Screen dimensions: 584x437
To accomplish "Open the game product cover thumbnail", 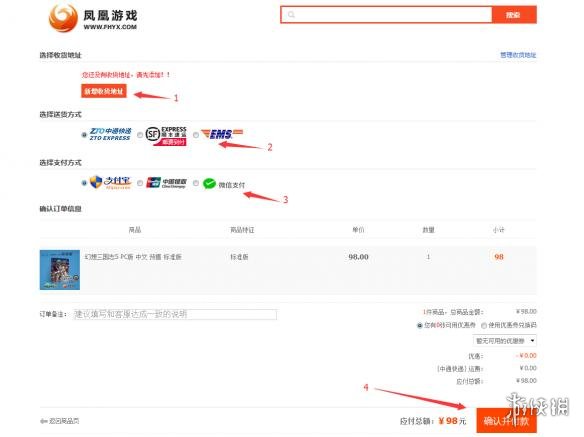I will 60,270.
